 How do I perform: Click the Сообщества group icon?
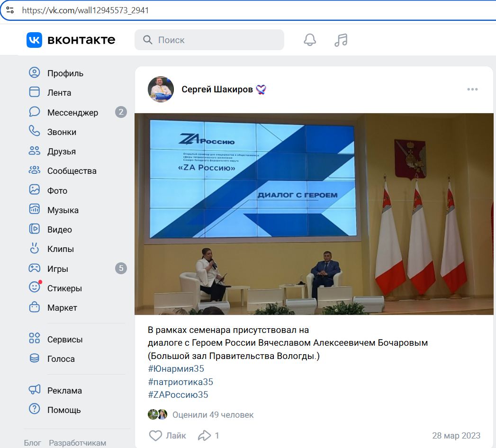click(x=35, y=170)
